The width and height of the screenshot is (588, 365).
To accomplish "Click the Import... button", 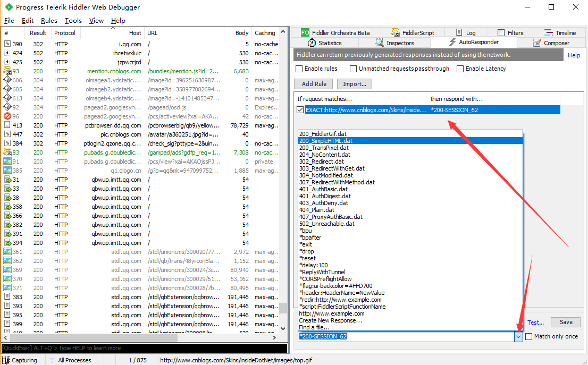I will click(x=355, y=84).
